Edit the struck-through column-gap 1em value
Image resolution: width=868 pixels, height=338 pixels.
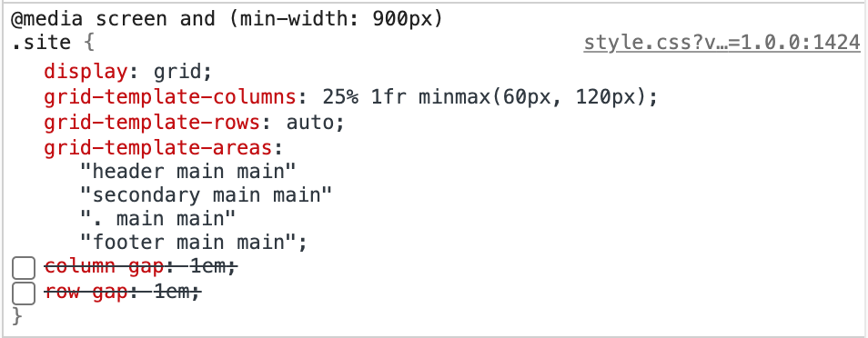[207, 267]
